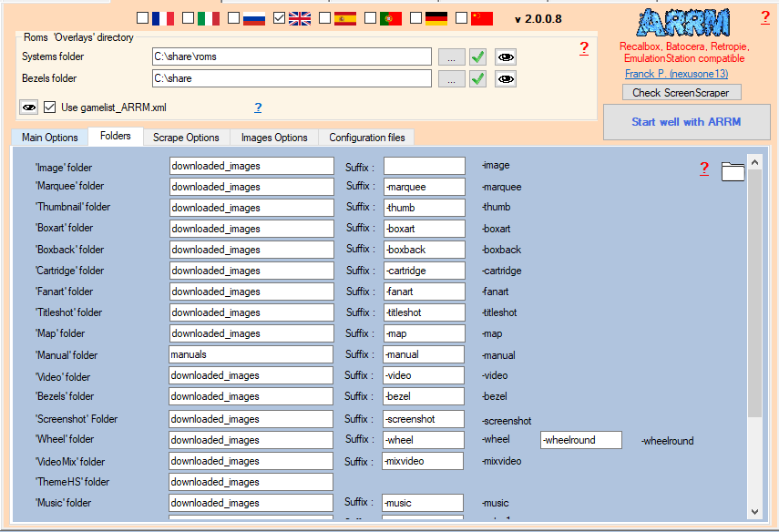Open the Configuration files tab

pos(367,138)
